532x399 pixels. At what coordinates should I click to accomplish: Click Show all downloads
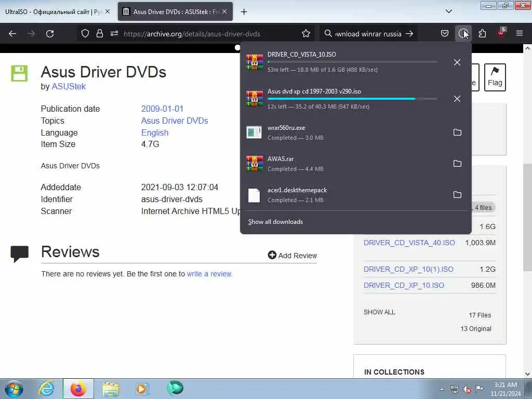click(275, 222)
